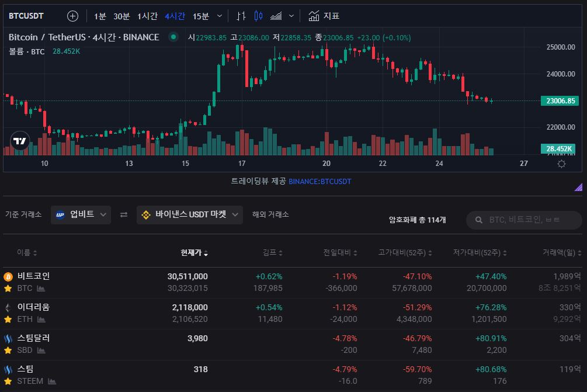Toggle favorite star for BTC
Viewport: 587px width, 392px height.
click(8, 288)
